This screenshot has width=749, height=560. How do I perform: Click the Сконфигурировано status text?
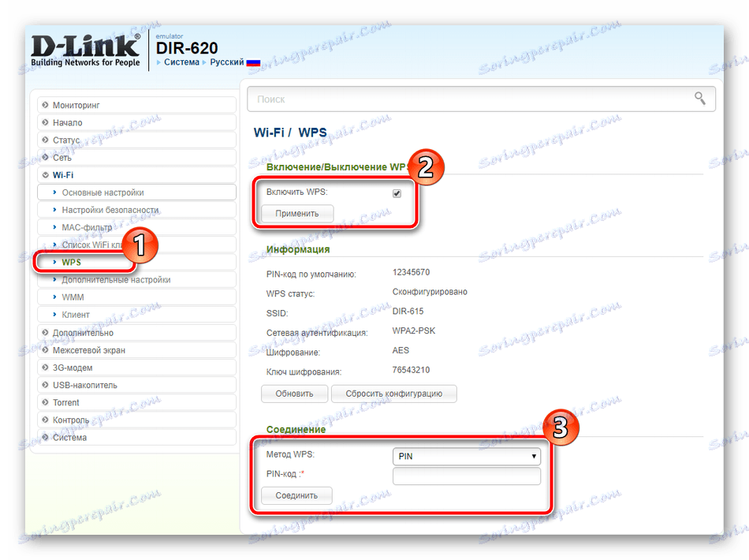pos(430,292)
